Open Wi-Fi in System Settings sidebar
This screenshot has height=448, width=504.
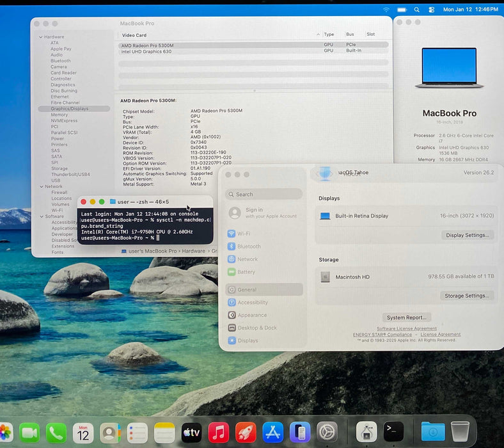tap(239, 234)
